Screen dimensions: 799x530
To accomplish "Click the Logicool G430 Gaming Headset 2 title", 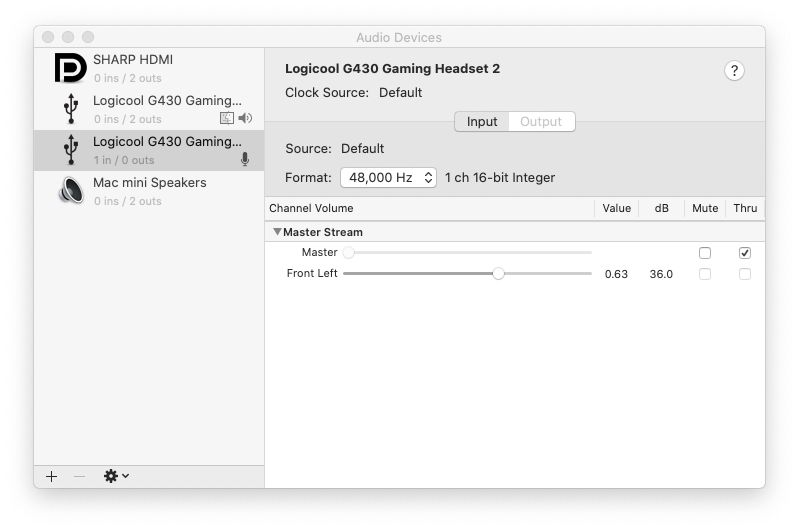I will pos(392,69).
